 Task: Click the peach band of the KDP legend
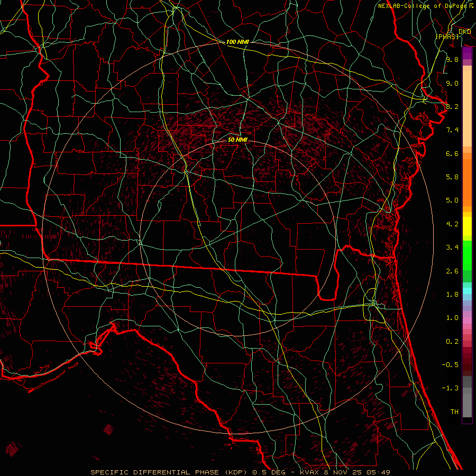(x=467, y=106)
